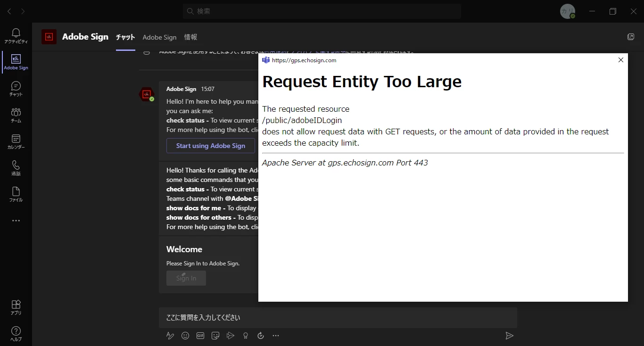Viewport: 644px width, 346px height.
Task: Open the Activity bell in sidebar
Action: click(16, 36)
